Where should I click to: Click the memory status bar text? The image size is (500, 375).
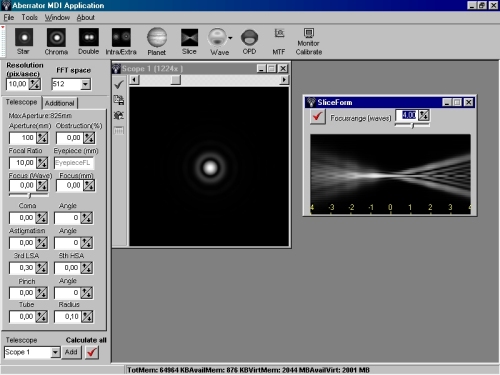click(x=248, y=370)
